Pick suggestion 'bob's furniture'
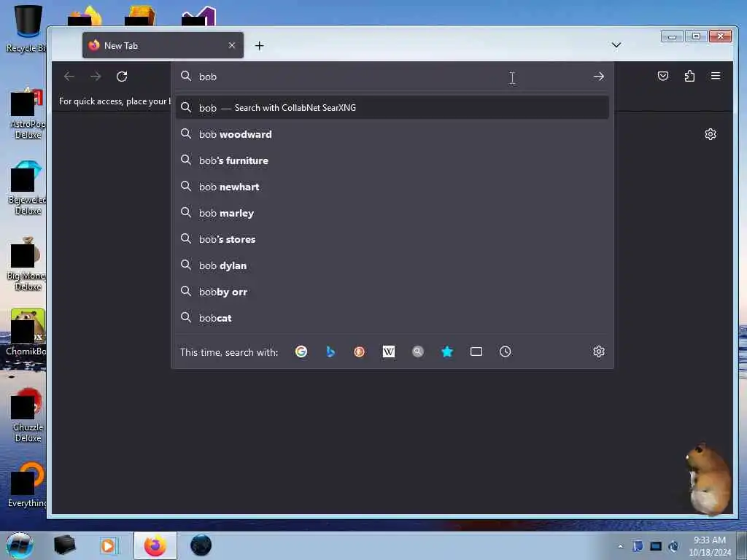Image resolution: width=747 pixels, height=560 pixels. click(392, 160)
